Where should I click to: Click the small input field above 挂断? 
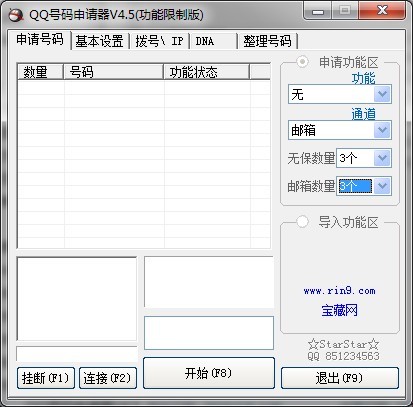[77, 354]
